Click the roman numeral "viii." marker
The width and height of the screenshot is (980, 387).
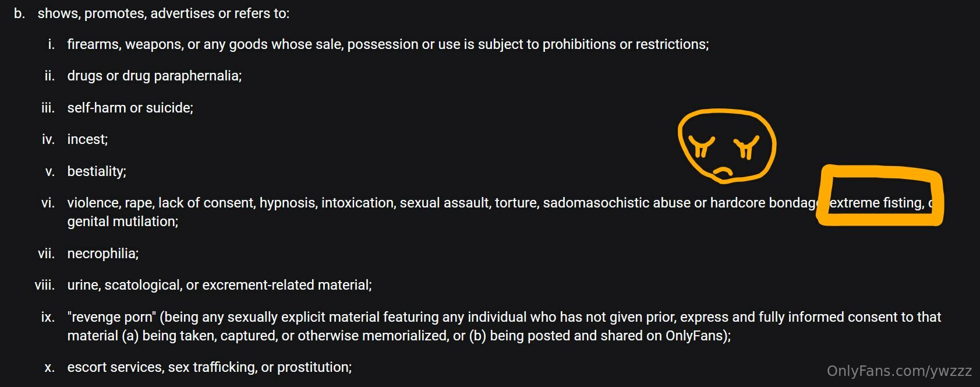[44, 285]
